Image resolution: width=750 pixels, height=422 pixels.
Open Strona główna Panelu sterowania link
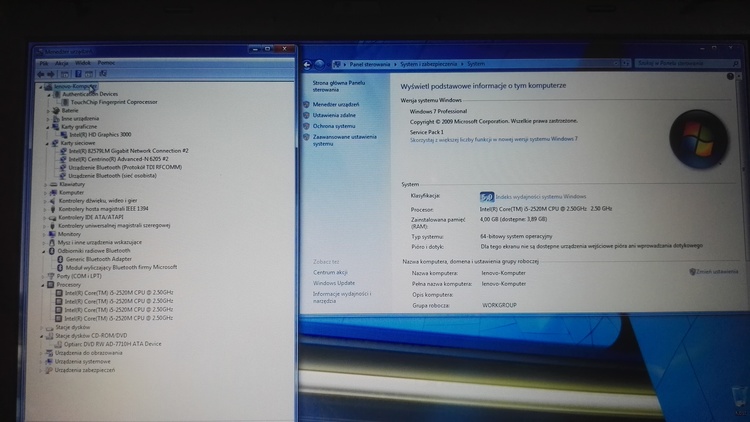(x=339, y=86)
